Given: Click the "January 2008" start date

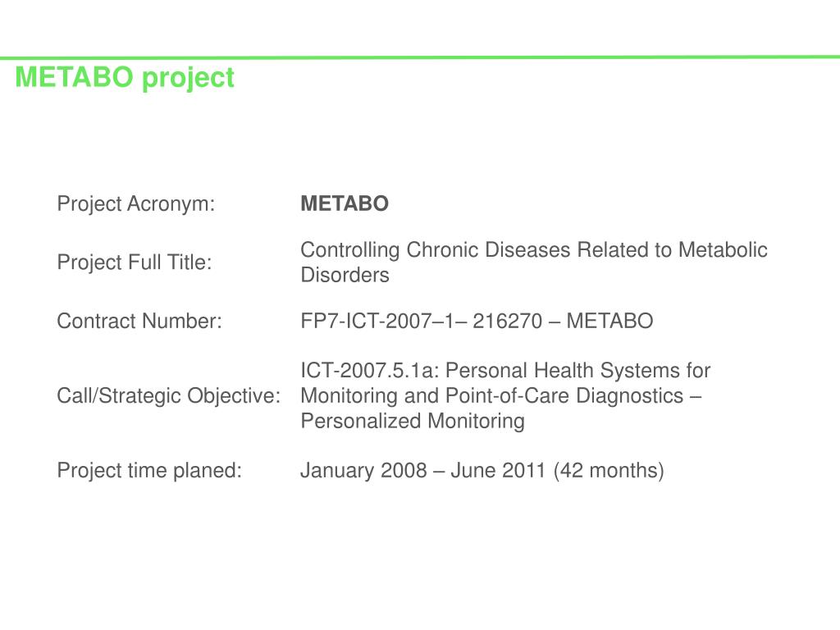Looking at the screenshot, I should click(x=363, y=471).
